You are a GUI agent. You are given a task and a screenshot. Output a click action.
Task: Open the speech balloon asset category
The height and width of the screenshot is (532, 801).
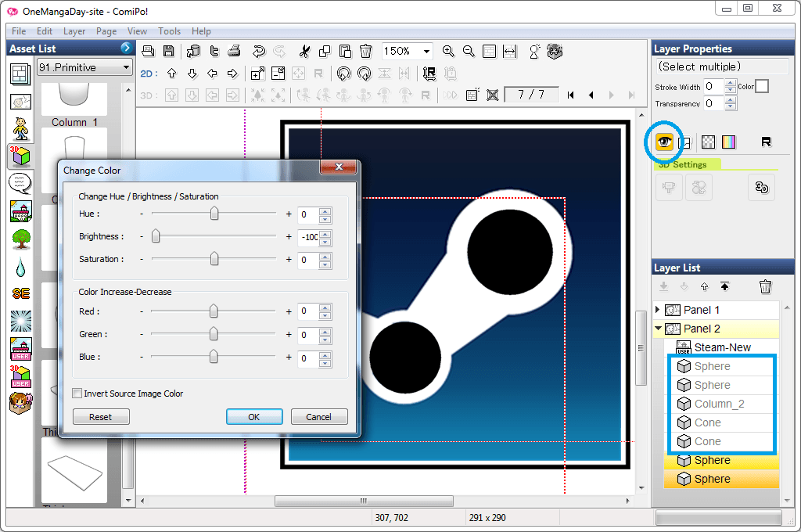20,184
